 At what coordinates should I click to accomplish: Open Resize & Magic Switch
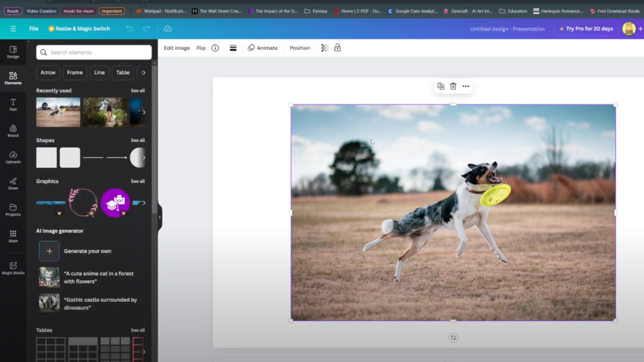(x=79, y=29)
